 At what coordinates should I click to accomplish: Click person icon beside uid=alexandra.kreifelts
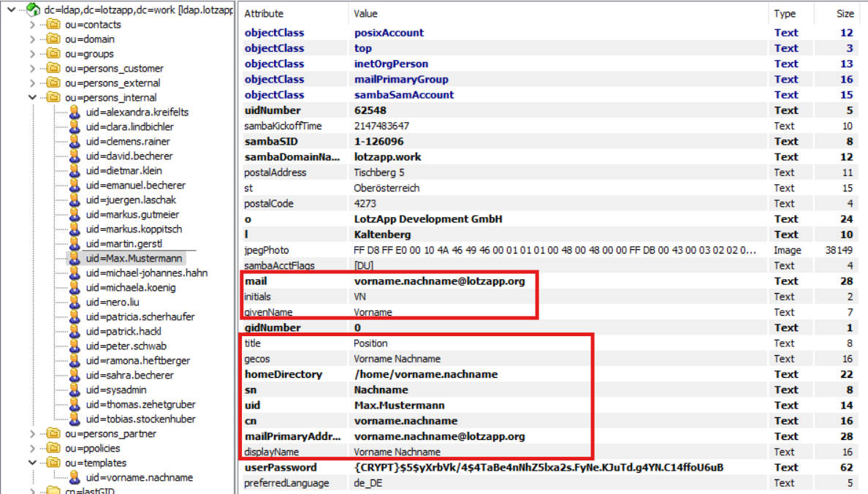click(75, 112)
